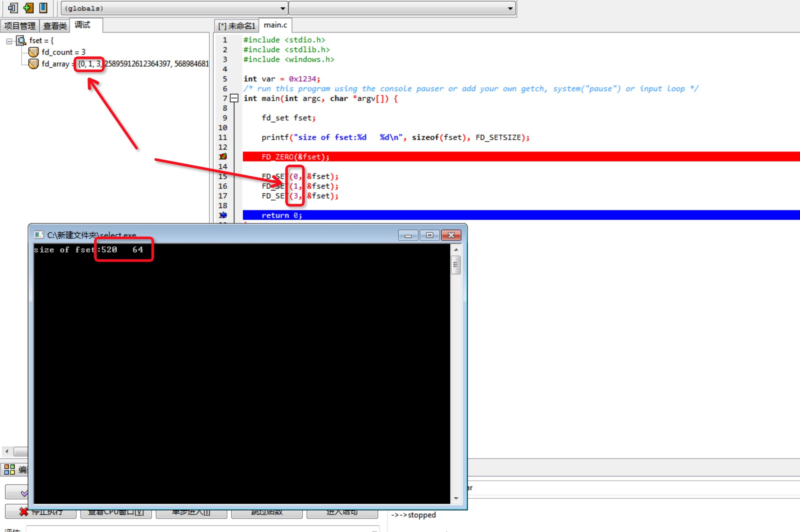Click the purple checkmark button icon
The height and width of the screenshot is (532, 800).
[24, 493]
